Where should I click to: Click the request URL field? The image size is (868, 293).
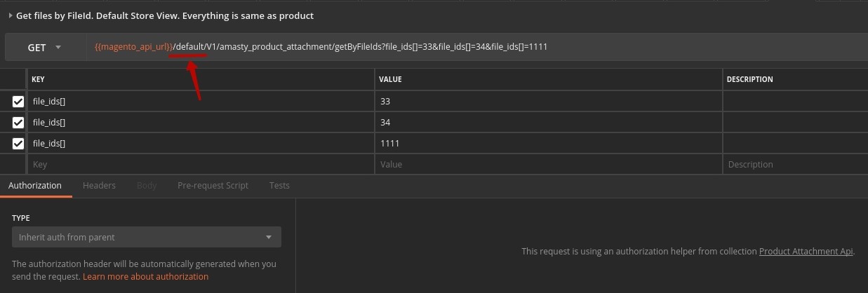(x=421, y=47)
